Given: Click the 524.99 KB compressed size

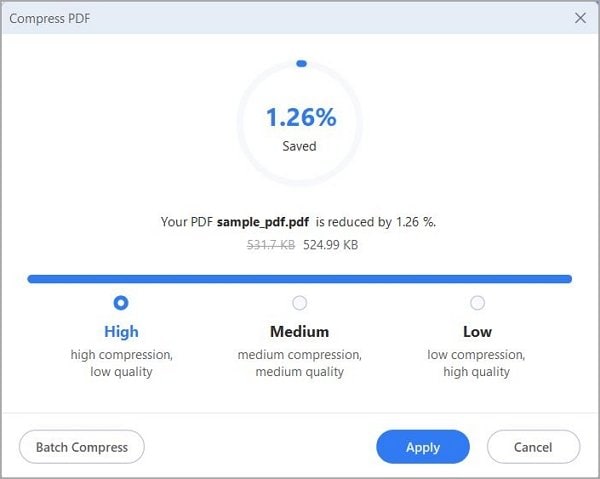Looking at the screenshot, I should [x=331, y=244].
